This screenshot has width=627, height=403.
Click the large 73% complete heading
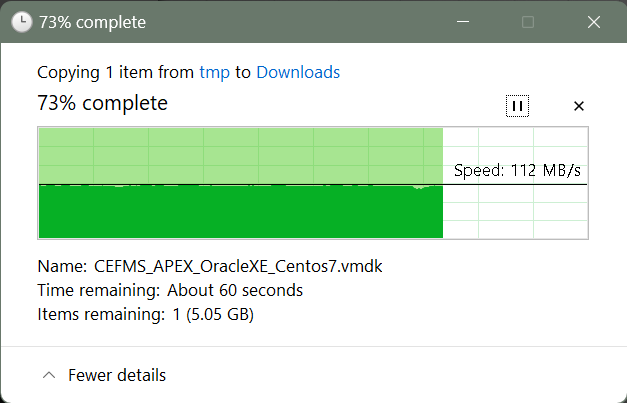[102, 103]
